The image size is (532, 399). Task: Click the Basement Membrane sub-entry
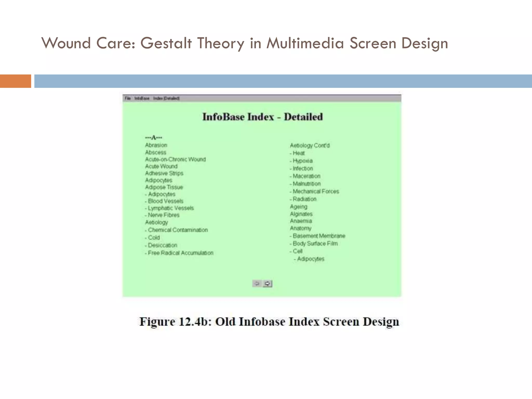317,236
